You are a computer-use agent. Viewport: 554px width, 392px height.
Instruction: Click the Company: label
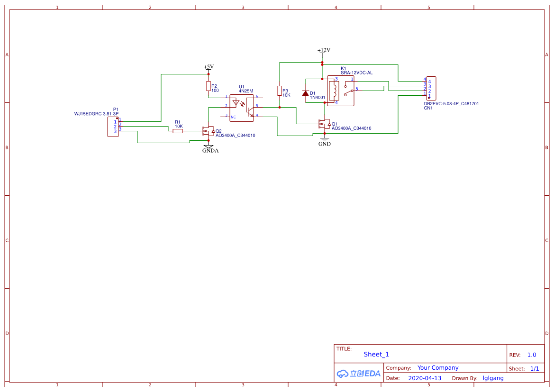pyautogui.click(x=399, y=368)
